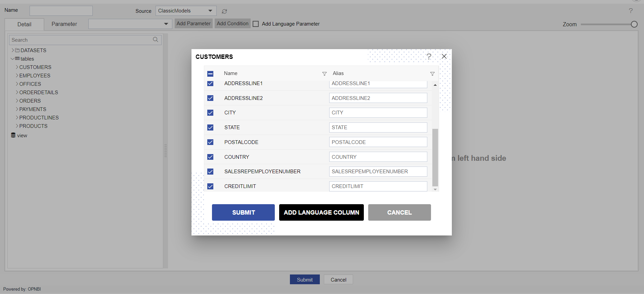Expand the PRODUCTS table
This screenshot has width=644, height=294.
coord(17,126)
